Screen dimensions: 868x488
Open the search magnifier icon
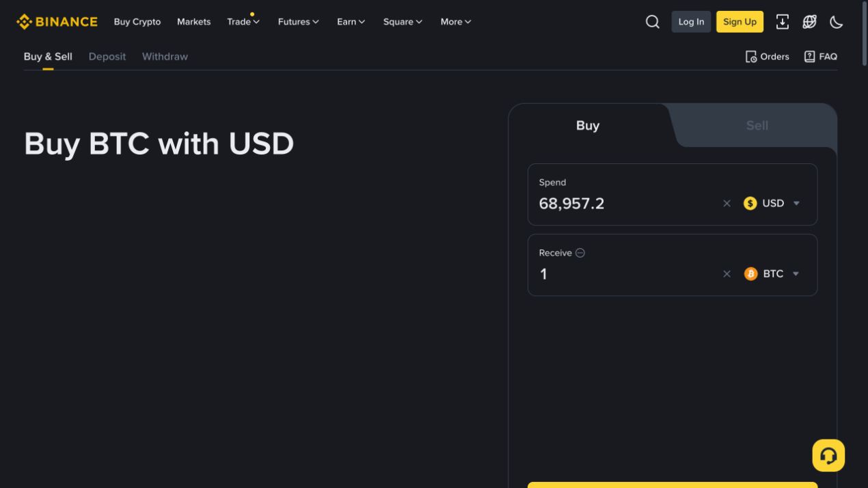(x=653, y=22)
